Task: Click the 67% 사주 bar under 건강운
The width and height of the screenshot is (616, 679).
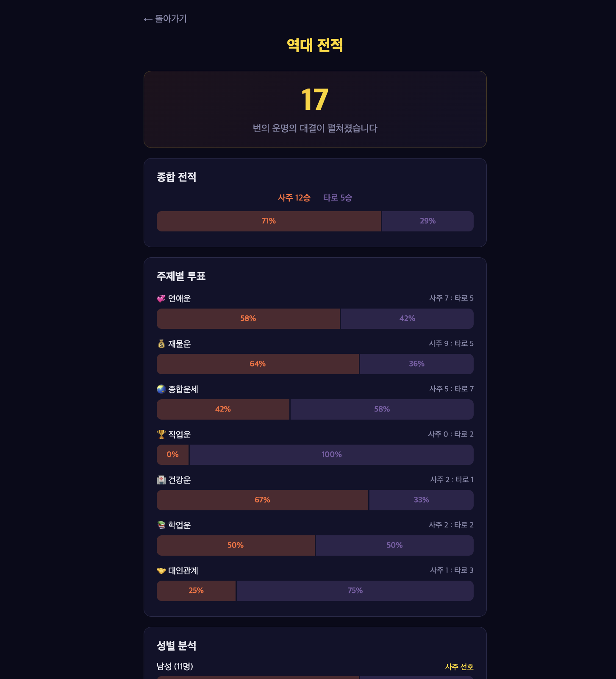Action: tap(262, 500)
